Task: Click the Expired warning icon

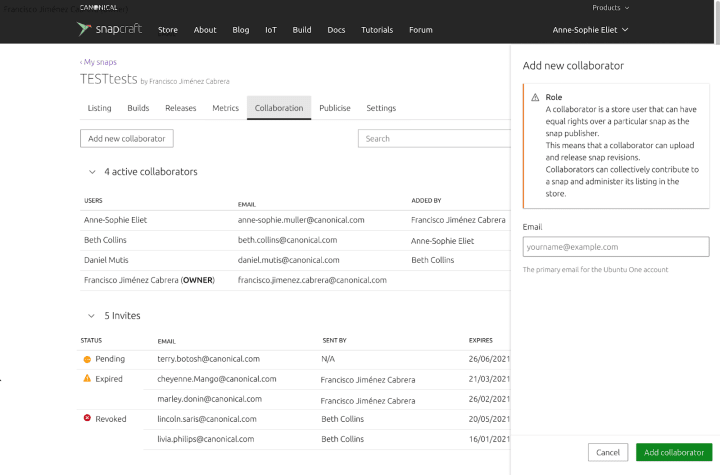Action: pyautogui.click(x=87, y=379)
